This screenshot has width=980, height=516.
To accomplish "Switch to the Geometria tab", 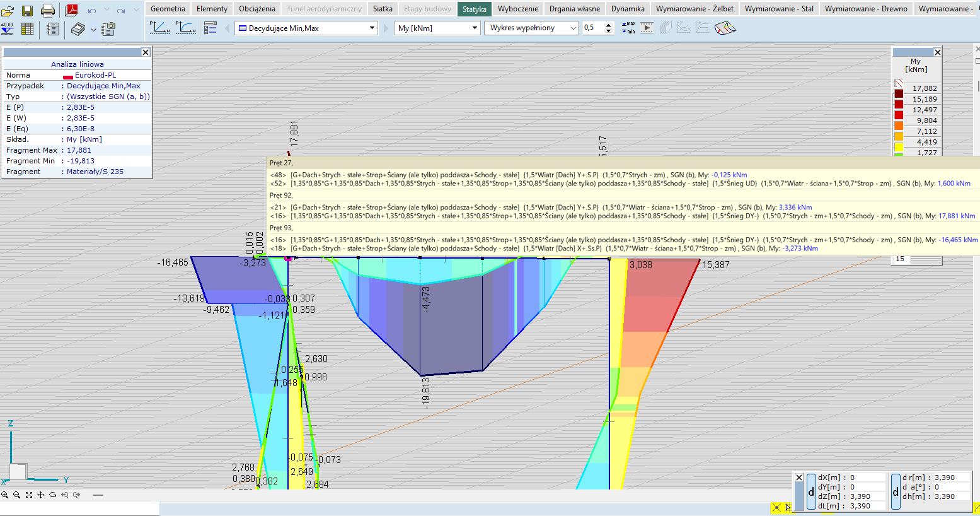I will tap(168, 9).
